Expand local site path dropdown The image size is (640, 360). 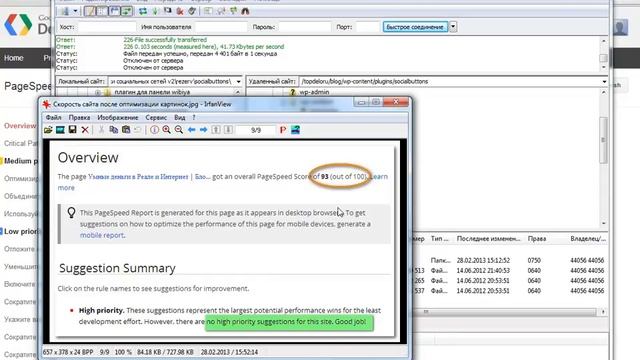238,82
